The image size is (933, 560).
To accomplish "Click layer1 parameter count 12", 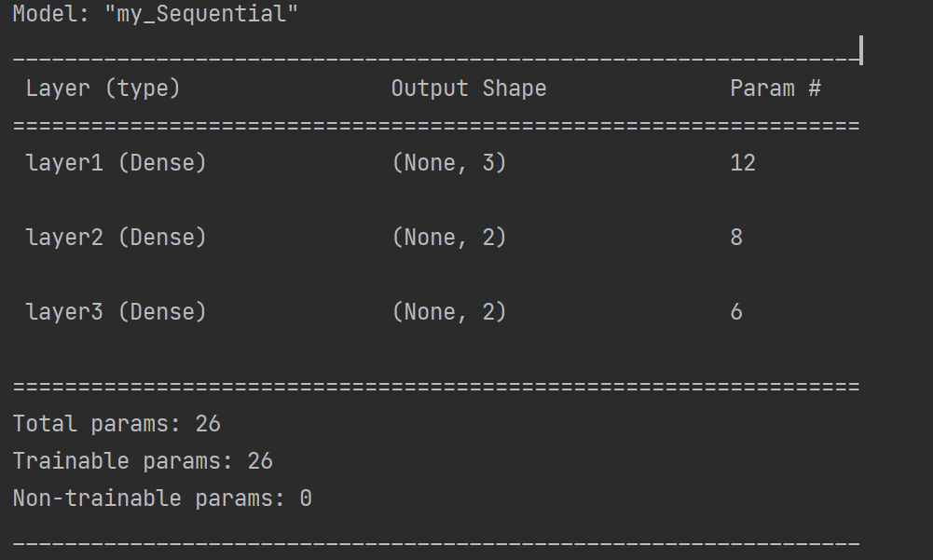I will (x=743, y=162).
